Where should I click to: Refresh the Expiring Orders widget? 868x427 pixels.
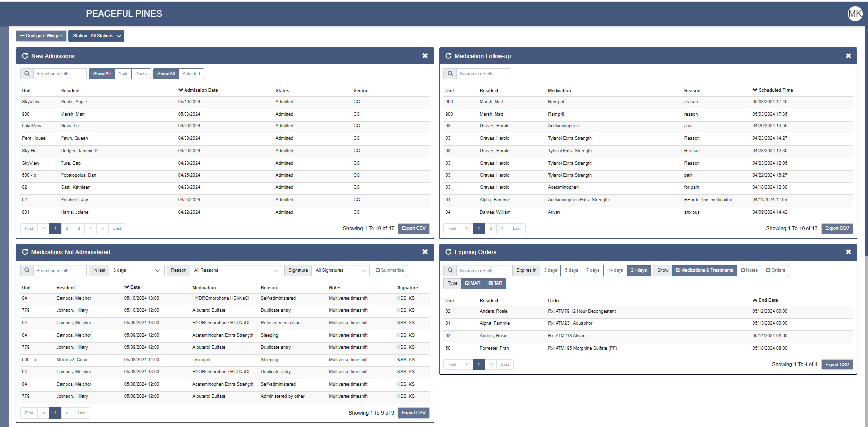click(448, 252)
